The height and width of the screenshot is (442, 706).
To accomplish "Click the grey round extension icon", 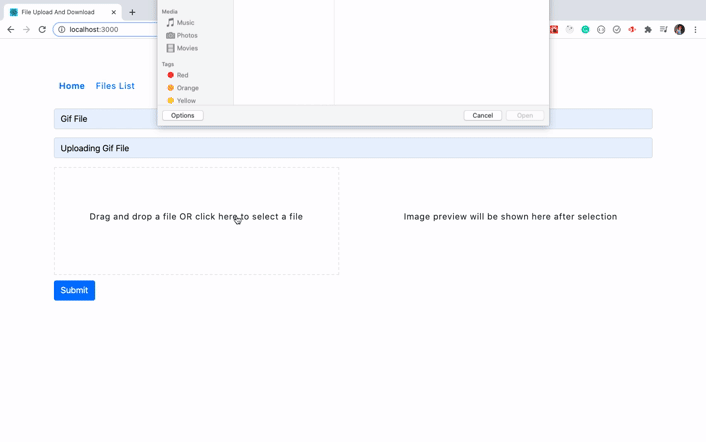I will point(570,30).
